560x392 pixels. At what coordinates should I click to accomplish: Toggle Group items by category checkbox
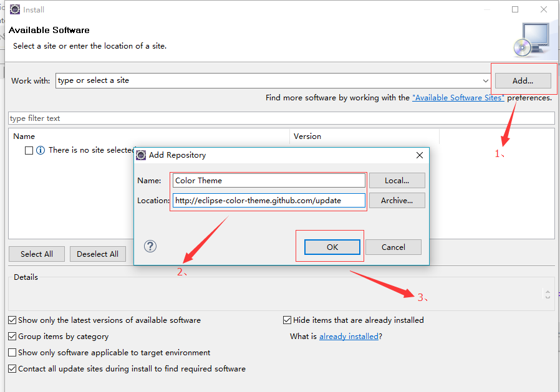[12, 337]
